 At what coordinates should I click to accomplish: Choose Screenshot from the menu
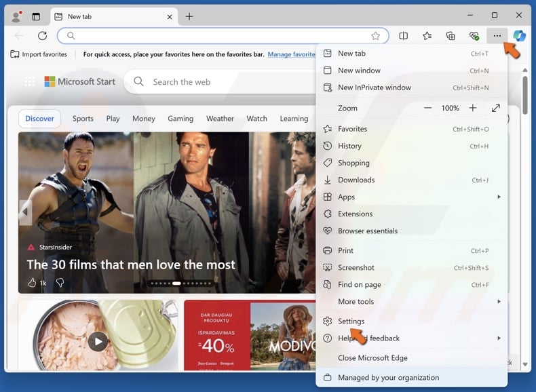coord(412,268)
